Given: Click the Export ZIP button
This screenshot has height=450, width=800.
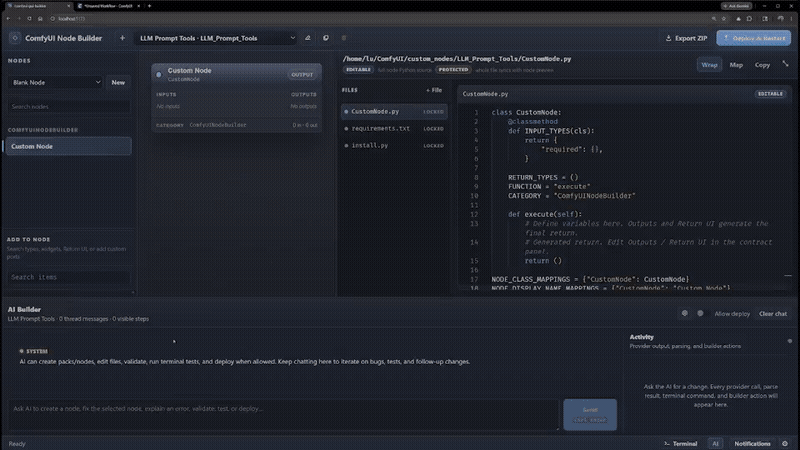Looking at the screenshot, I should tap(686, 38).
